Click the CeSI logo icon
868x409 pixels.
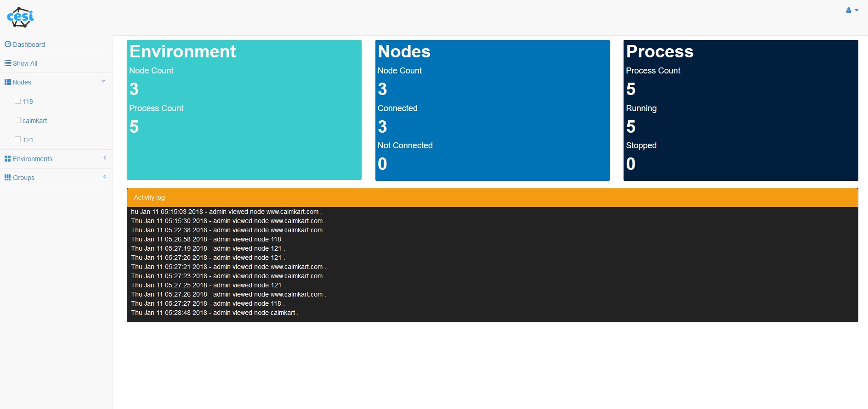tap(20, 17)
